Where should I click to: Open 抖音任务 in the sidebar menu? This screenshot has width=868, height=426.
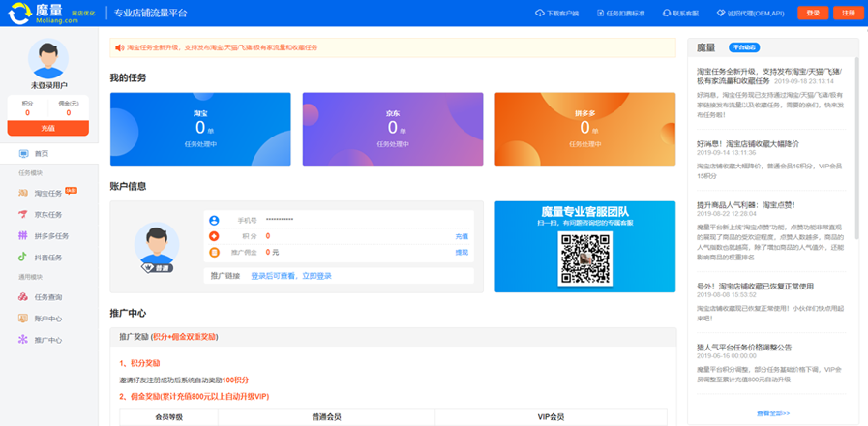coord(49,257)
